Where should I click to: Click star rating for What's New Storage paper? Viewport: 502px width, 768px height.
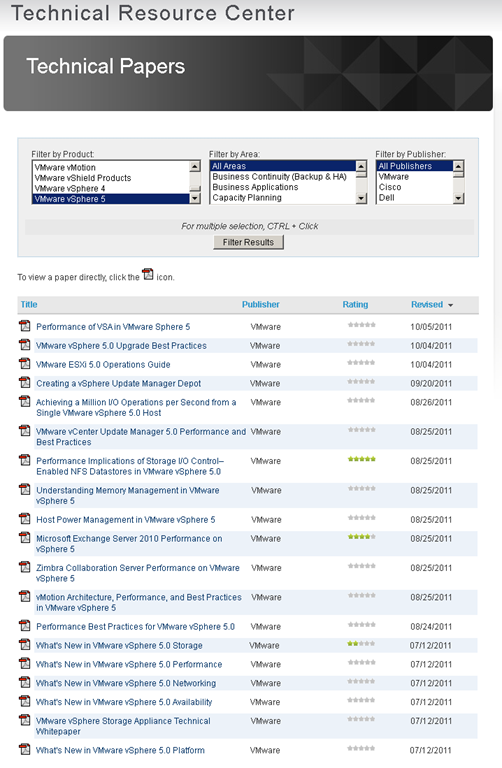361,643
